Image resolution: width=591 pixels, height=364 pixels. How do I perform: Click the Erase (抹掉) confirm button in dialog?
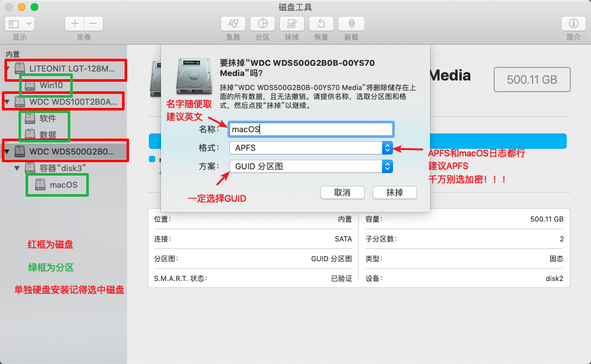(x=394, y=192)
